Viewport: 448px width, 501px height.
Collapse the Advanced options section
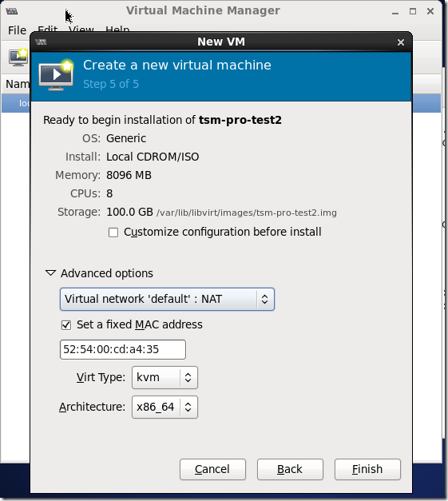click(51, 273)
